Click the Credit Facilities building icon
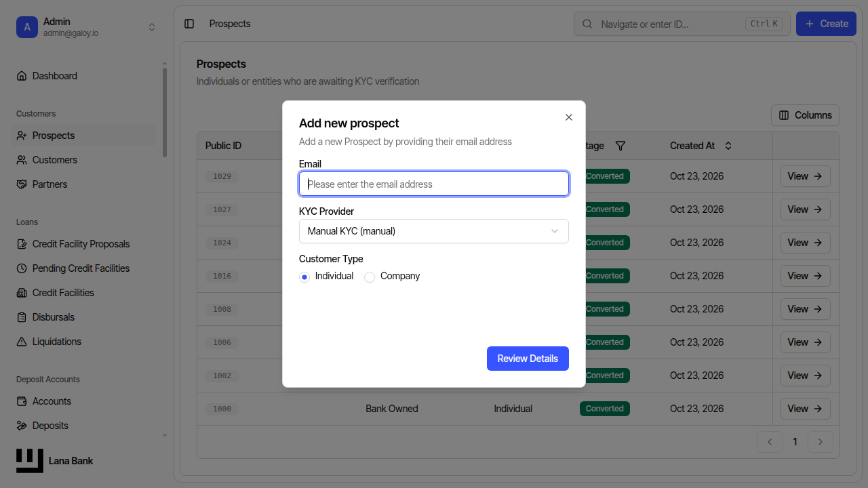 [22, 293]
